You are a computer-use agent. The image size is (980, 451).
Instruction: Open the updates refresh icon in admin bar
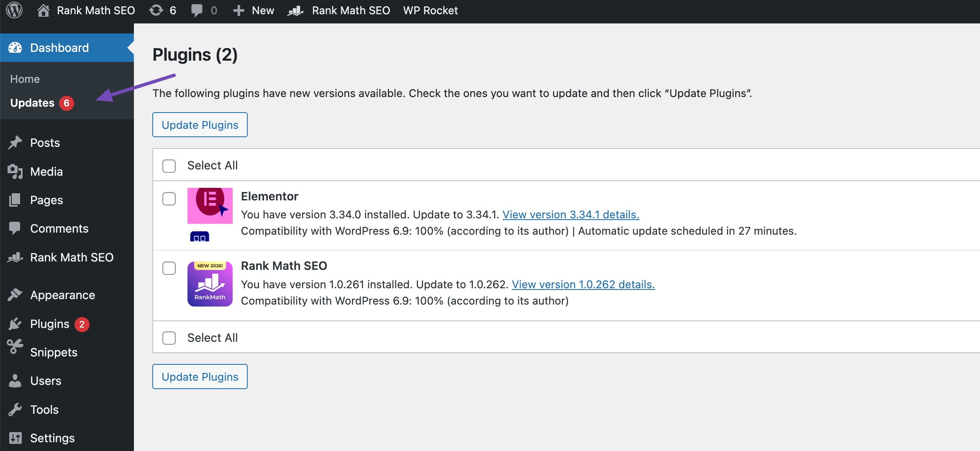(156, 10)
